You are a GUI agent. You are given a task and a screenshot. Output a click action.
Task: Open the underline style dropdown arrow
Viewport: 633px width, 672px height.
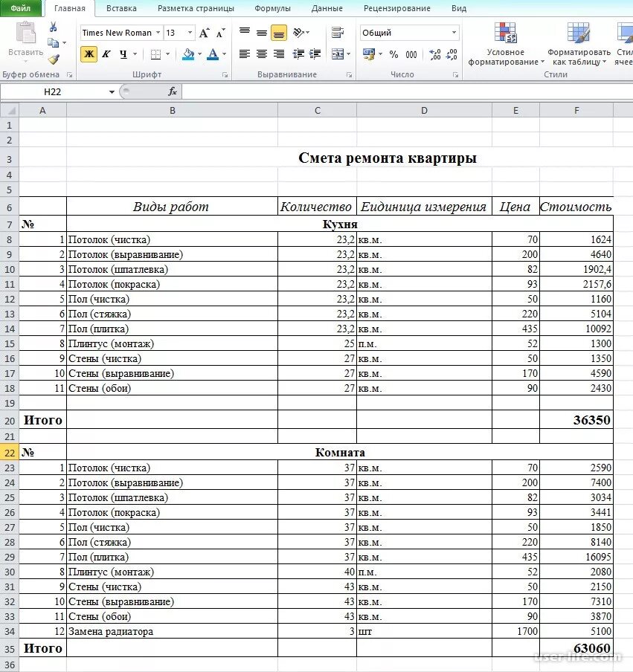pos(135,54)
